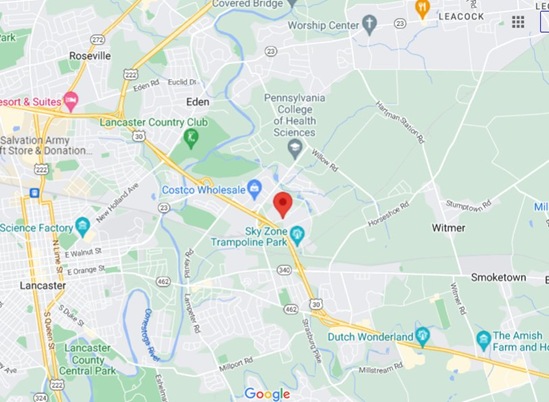Open the Google apps grid icon
This screenshot has width=549, height=402.
pos(518,22)
